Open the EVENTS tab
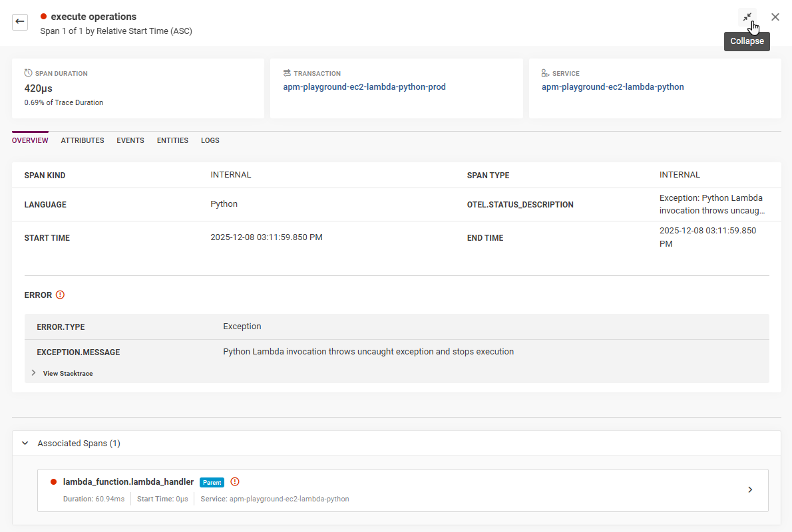792x532 pixels. click(x=130, y=140)
